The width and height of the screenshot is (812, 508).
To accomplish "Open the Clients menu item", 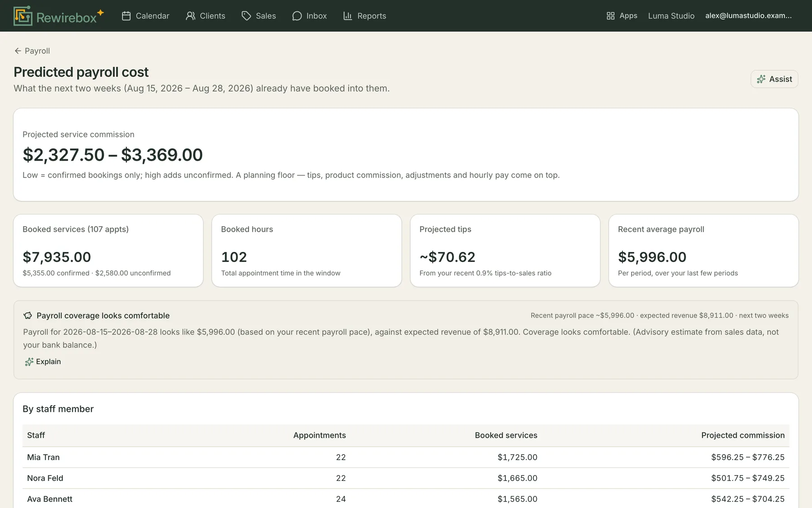I will (x=205, y=16).
